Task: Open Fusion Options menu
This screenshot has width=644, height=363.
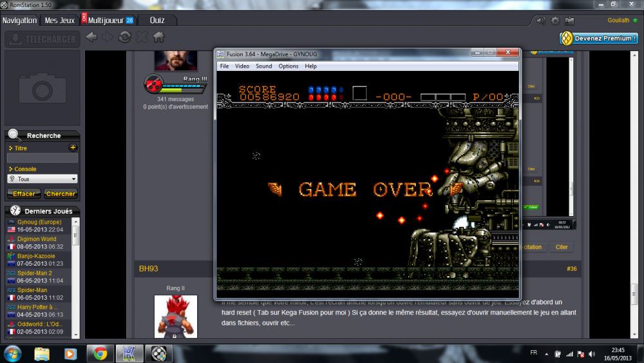Action: (x=289, y=66)
